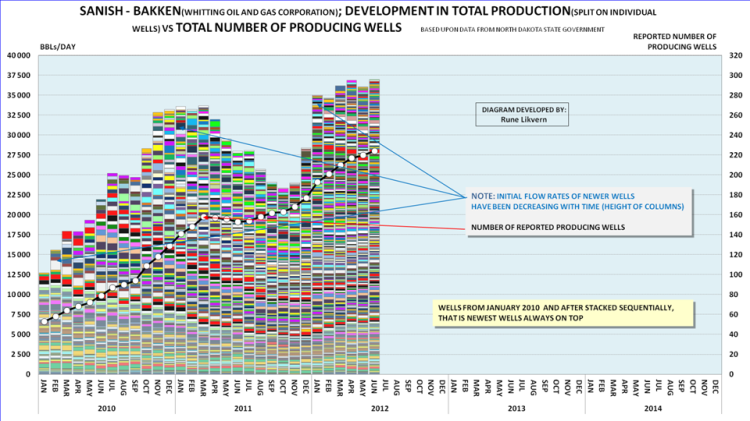The image size is (750, 421).
Task: Select the 2012 year label on x-axis
Action: pos(379,409)
